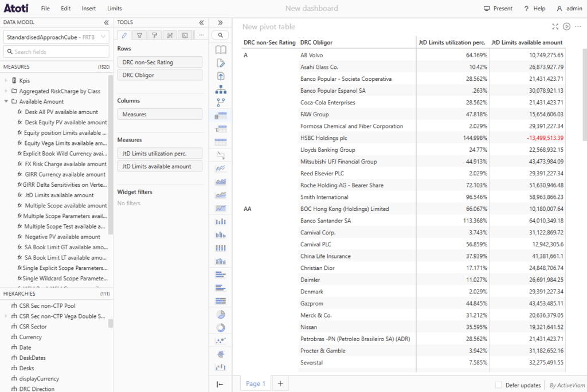Select the HSBC Holdings plc row cell

point(324,138)
